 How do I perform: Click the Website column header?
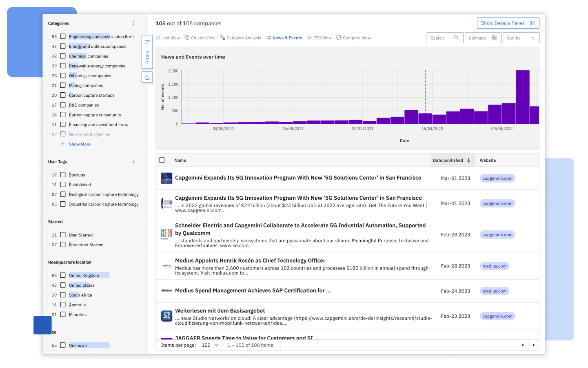[x=488, y=161]
